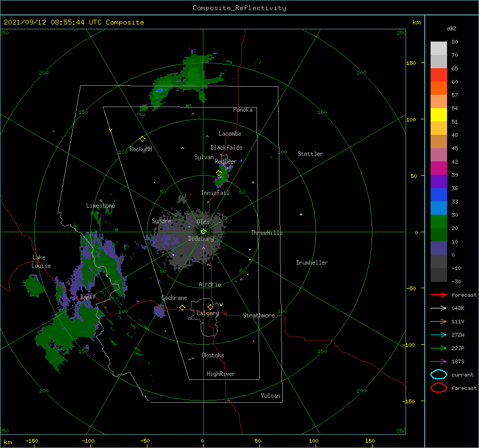The image size is (479, 448).
Task: Click the pink 42-45 dBZ swatch
Action: pyautogui.click(x=439, y=154)
